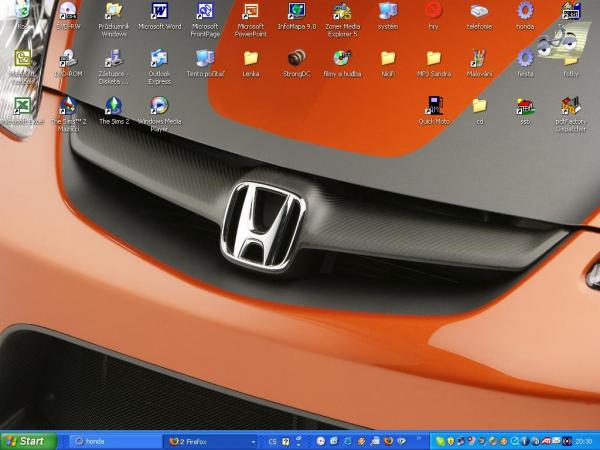Click the taskbar clock showing 20:30
The image size is (600, 450).
pos(584,441)
